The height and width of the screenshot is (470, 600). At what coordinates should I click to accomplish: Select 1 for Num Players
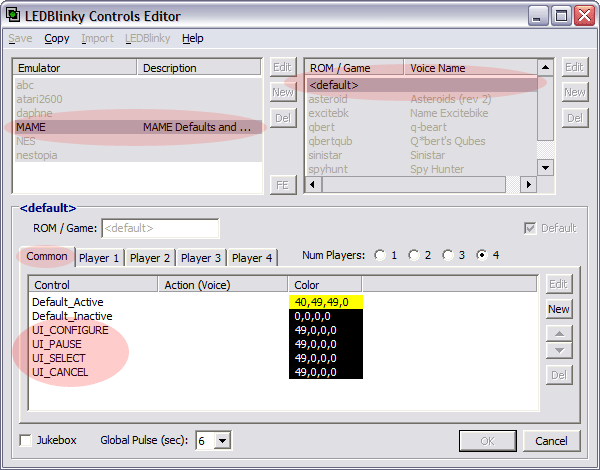[x=380, y=255]
